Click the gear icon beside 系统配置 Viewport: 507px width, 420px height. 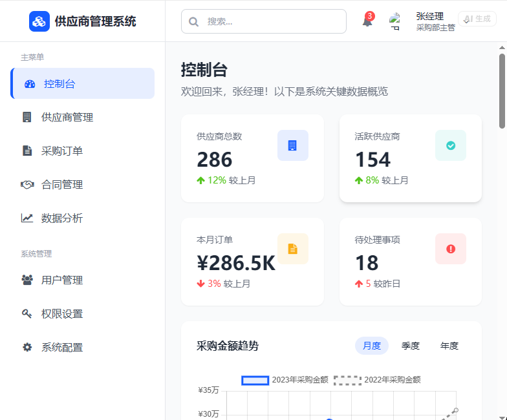click(27, 348)
